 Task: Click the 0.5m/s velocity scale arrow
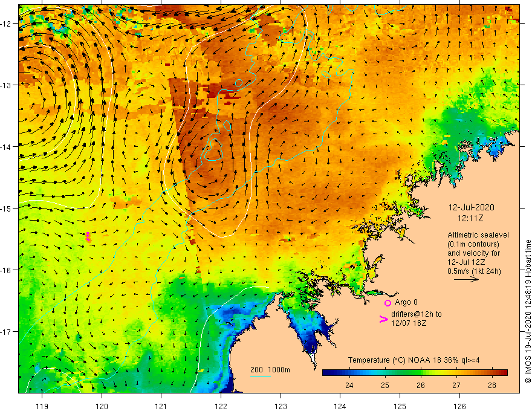[x=466, y=279]
